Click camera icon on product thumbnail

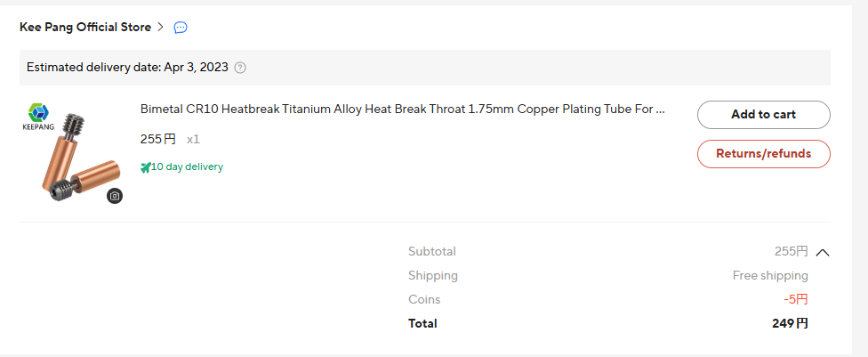coord(115,196)
